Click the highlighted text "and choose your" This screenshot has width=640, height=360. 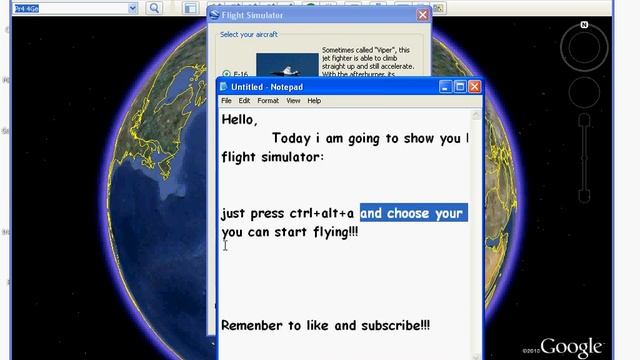pyautogui.click(x=413, y=213)
